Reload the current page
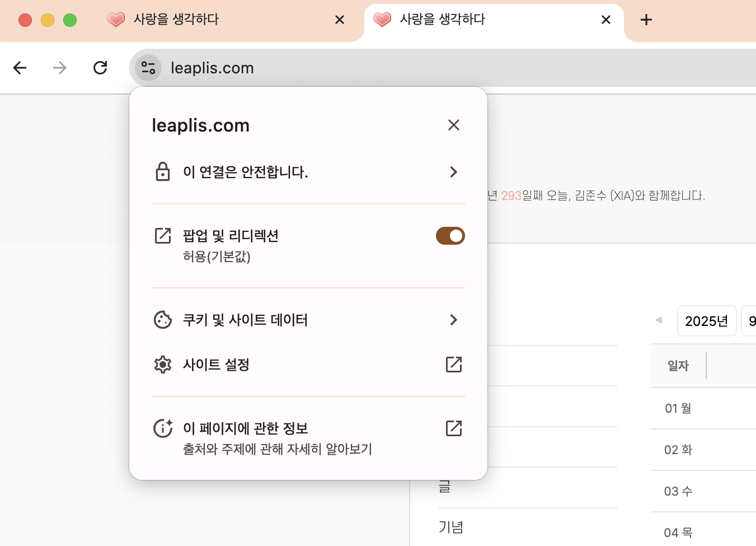Viewport: 756px width, 546px height. 100,68
